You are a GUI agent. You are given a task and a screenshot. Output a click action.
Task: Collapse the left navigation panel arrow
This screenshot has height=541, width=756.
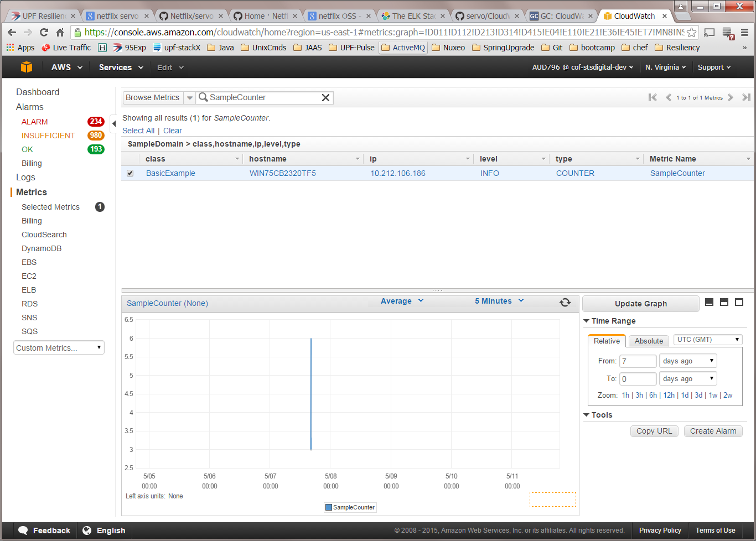(114, 123)
